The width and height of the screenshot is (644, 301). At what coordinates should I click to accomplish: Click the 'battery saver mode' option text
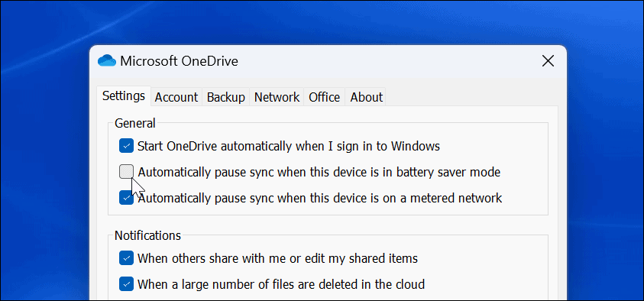point(448,172)
